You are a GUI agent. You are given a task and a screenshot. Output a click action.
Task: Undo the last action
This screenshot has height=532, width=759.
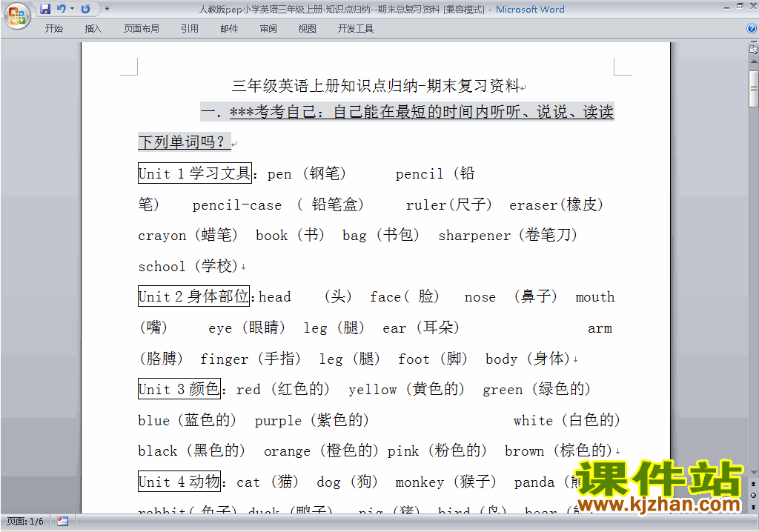point(62,9)
